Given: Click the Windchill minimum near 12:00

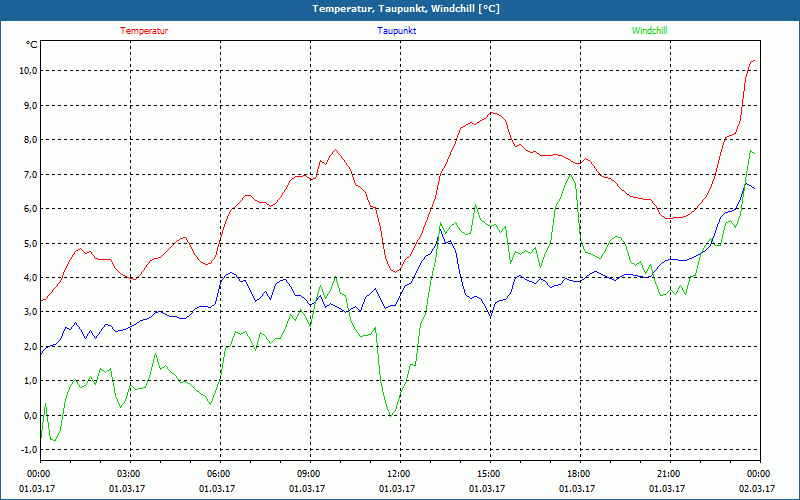Looking at the screenshot, I should [x=391, y=416].
